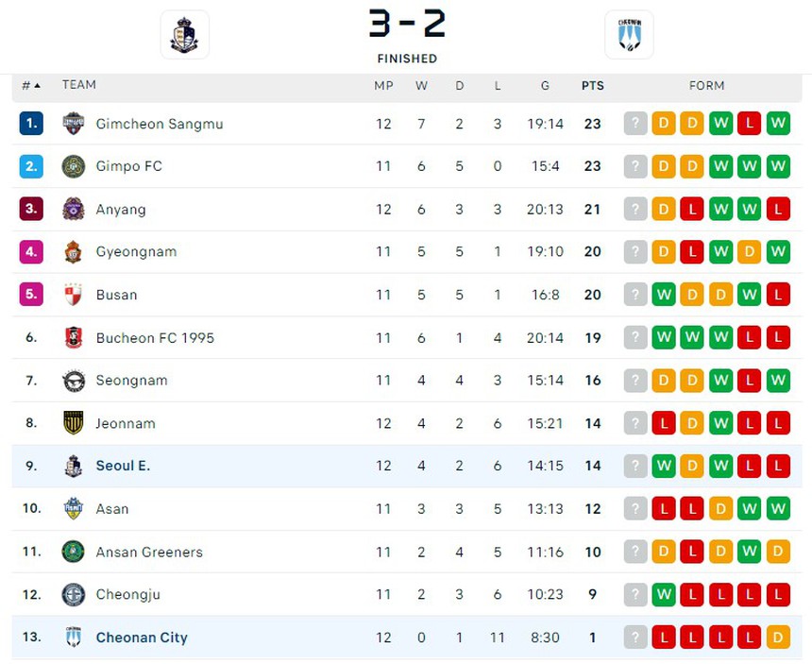Image resolution: width=812 pixels, height=664 pixels.
Task: Click the away team crest beside the score
Action: click(x=629, y=35)
